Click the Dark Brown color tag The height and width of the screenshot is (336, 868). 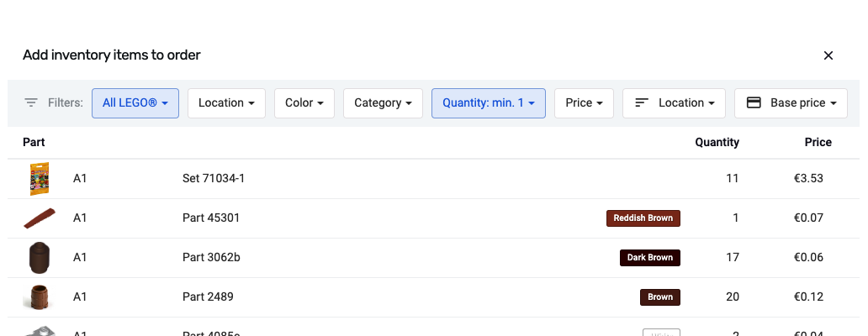tap(649, 258)
